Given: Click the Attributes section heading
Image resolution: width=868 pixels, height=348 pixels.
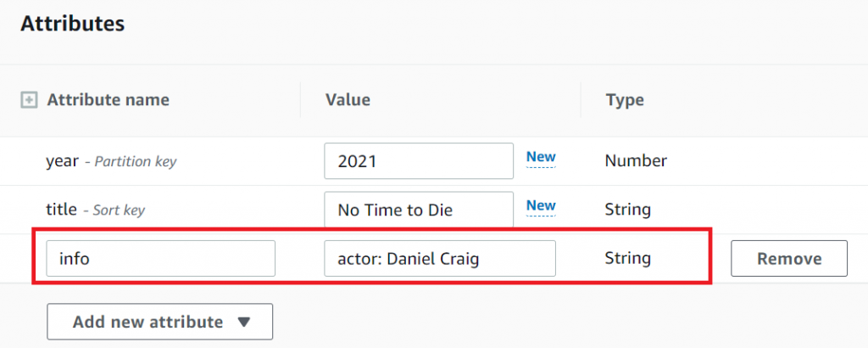Looking at the screenshot, I should pyautogui.click(x=72, y=24).
